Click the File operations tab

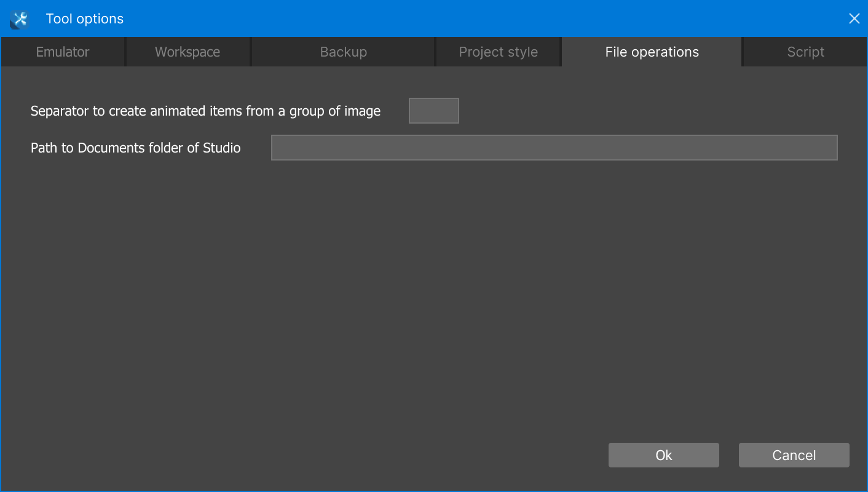[x=652, y=52]
